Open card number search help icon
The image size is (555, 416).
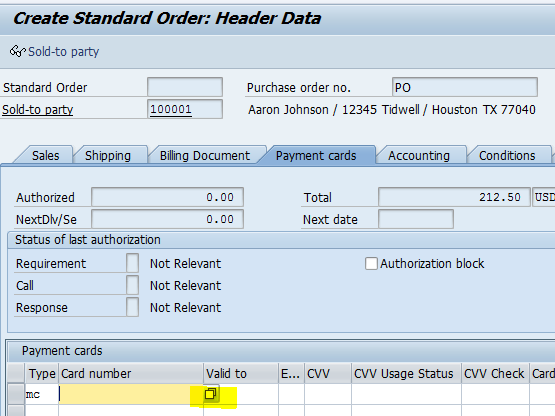click(x=210, y=394)
